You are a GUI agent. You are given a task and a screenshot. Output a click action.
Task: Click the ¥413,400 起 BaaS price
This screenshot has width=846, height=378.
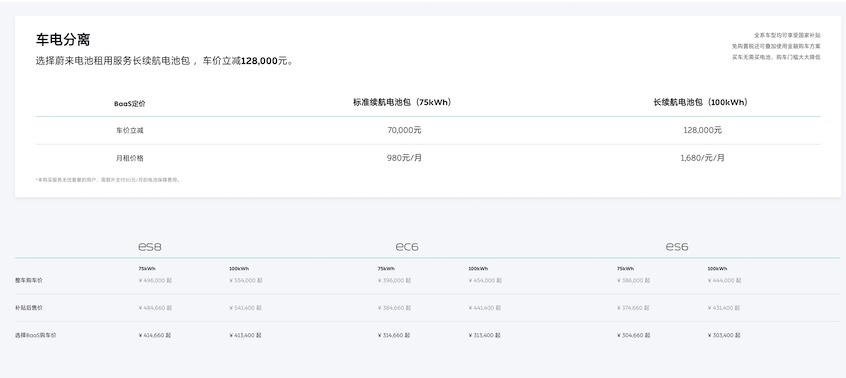tap(245, 335)
